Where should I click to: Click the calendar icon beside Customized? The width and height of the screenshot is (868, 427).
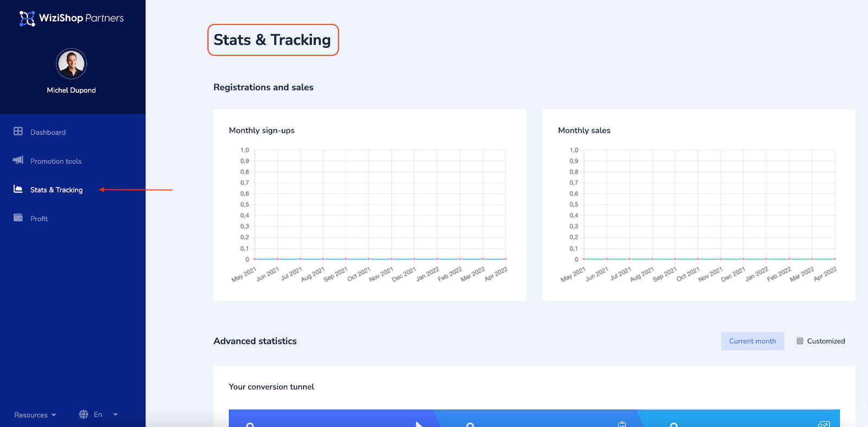800,341
